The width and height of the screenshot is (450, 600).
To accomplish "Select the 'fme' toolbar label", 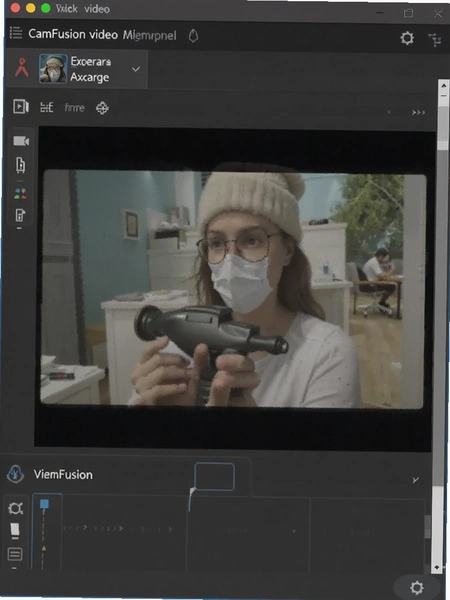I will pos(74,108).
